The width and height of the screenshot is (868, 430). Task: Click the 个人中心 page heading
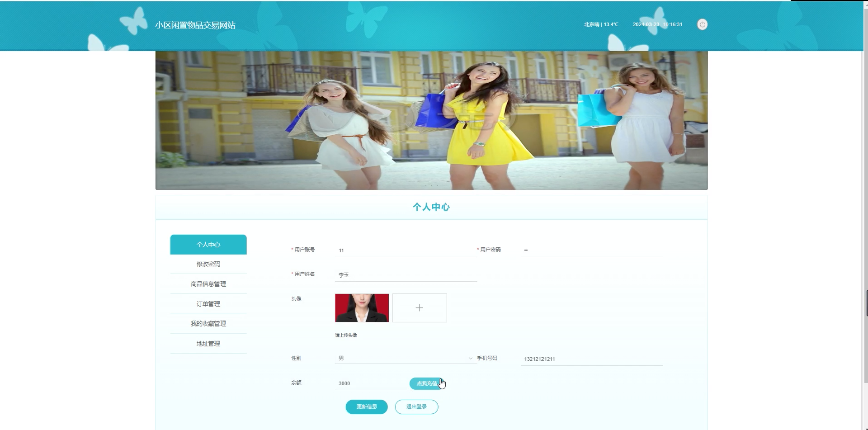[431, 207]
